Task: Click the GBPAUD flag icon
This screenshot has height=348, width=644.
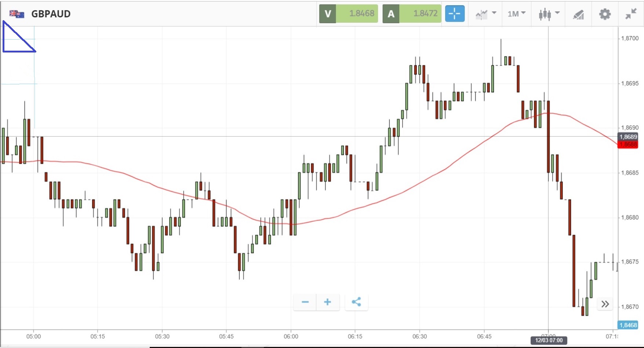Action: tap(17, 14)
